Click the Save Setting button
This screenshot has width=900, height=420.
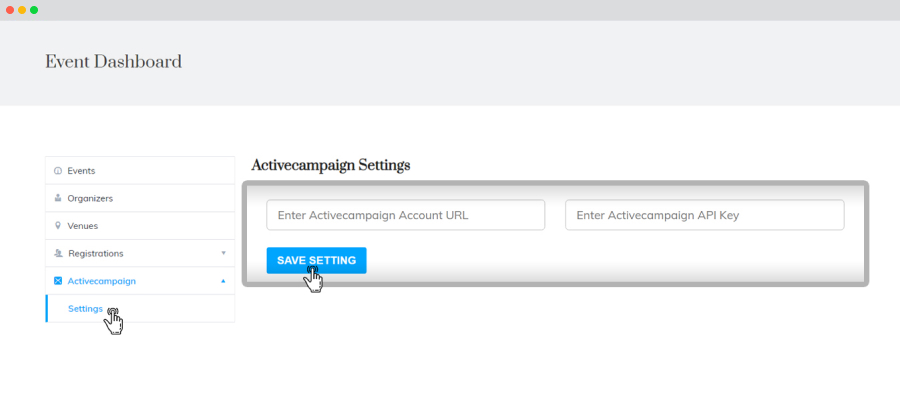(x=316, y=260)
